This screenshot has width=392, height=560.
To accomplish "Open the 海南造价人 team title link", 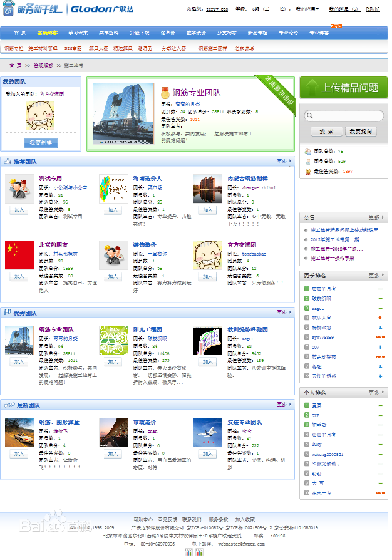I will point(147,179).
